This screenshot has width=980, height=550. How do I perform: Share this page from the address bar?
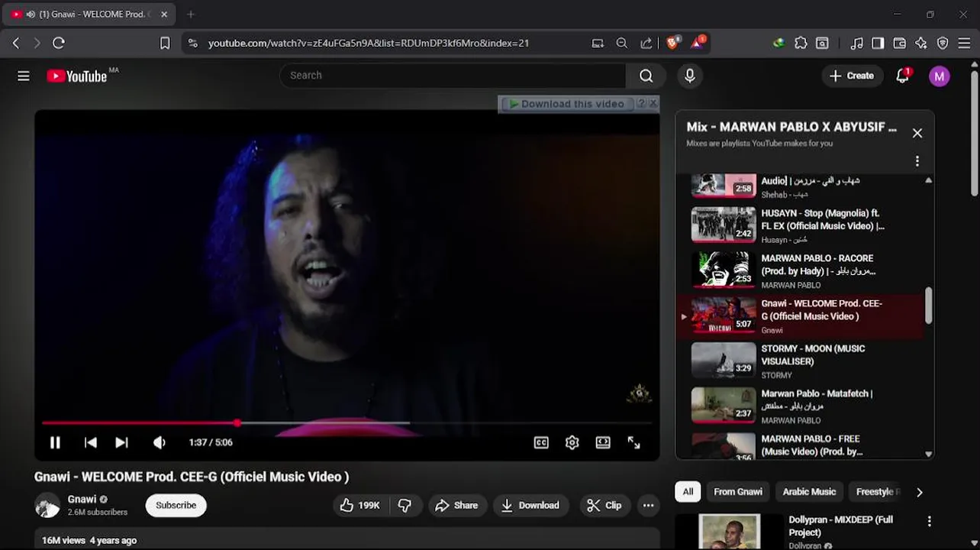pyautogui.click(x=646, y=44)
